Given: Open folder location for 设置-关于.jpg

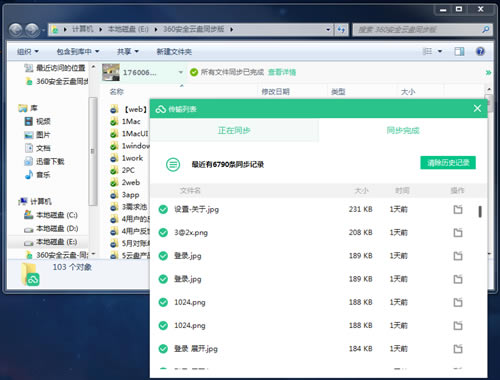Looking at the screenshot, I should (458, 210).
